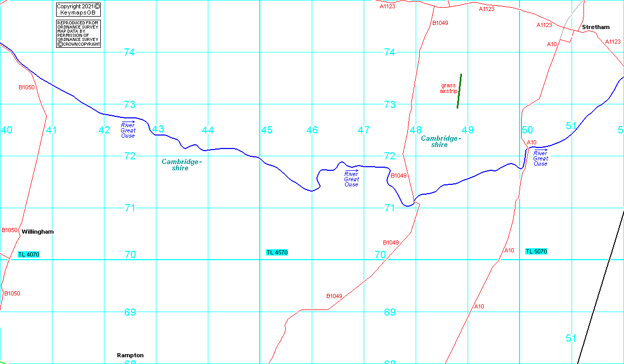Screen dimensions: 624x364
Task: Click the Cambridgeshire label beside grid 48
Action: [x=441, y=141]
